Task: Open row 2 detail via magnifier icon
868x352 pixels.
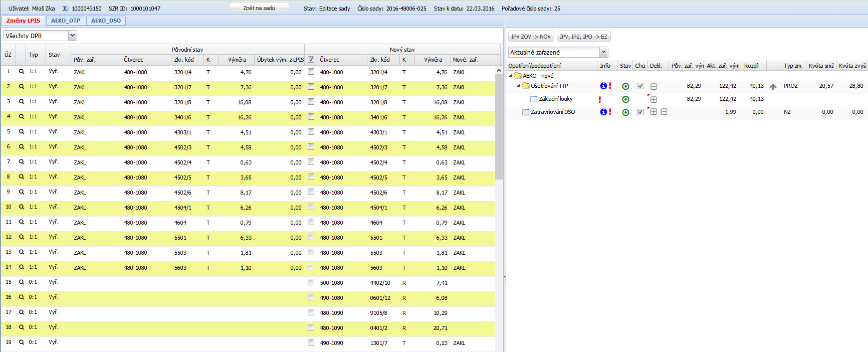Action: (22, 87)
